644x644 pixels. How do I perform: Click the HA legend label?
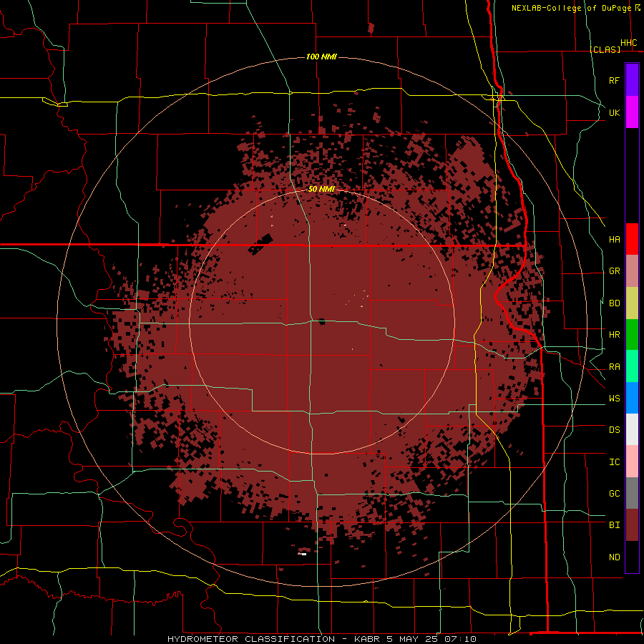tap(614, 239)
